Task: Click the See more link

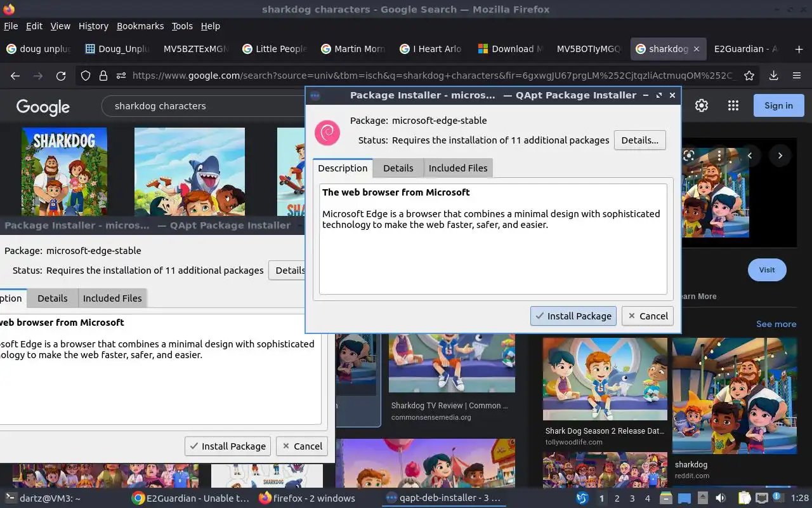Action: pyautogui.click(x=776, y=324)
